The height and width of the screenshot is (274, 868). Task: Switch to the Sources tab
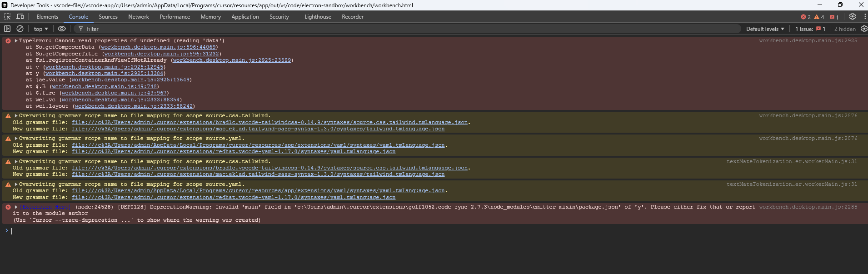(x=108, y=17)
